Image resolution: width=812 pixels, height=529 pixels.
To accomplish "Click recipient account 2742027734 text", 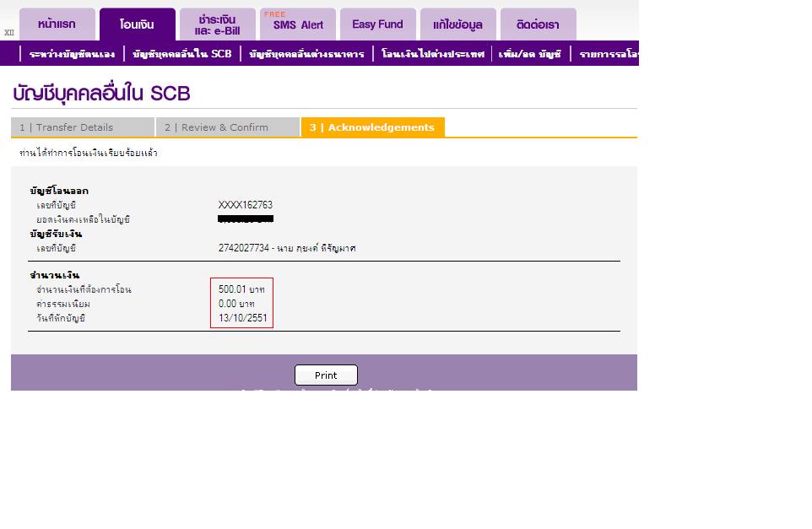I will [287, 248].
